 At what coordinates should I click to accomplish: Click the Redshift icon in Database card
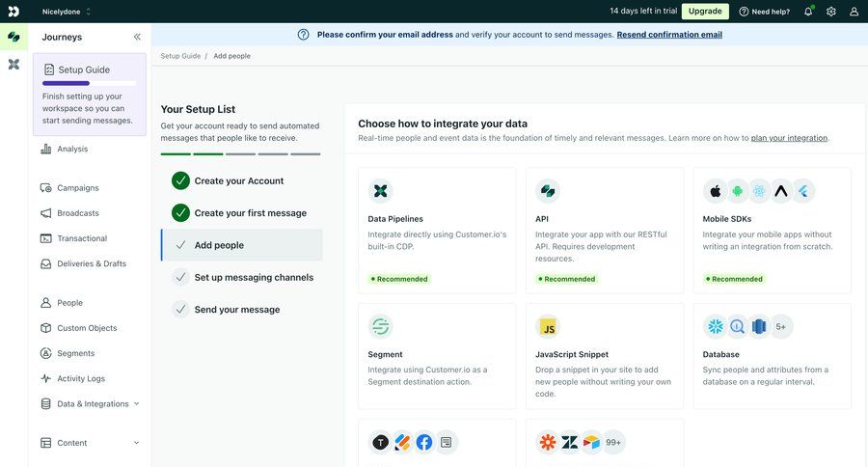click(759, 326)
